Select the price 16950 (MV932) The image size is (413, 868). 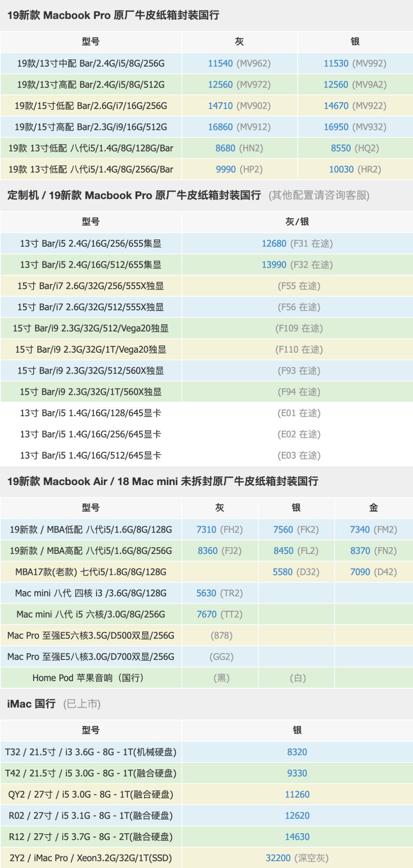[x=355, y=127]
